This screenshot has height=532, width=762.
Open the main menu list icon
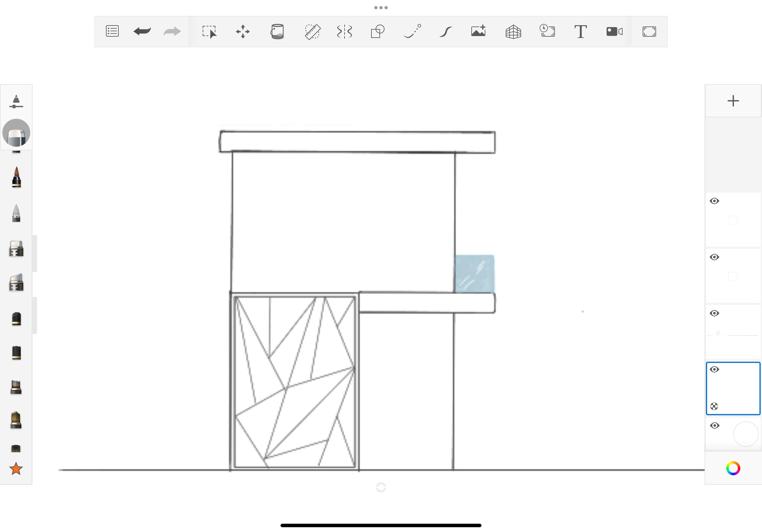[x=112, y=32]
